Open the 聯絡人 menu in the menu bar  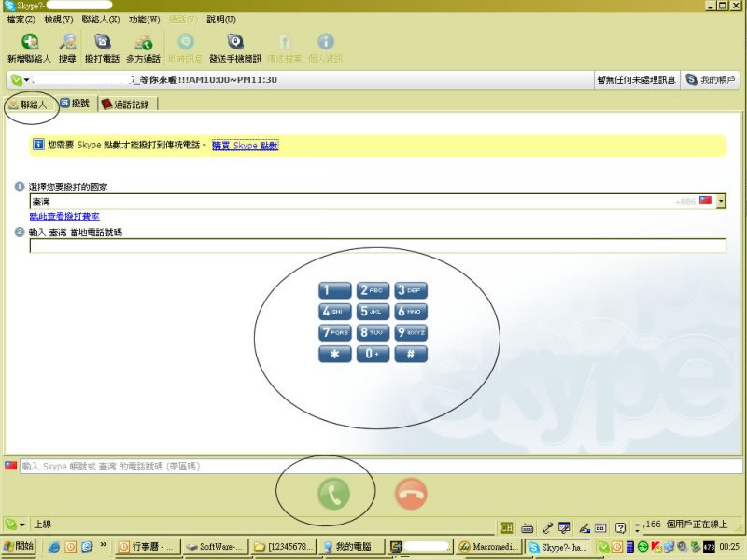pyautogui.click(x=101, y=20)
